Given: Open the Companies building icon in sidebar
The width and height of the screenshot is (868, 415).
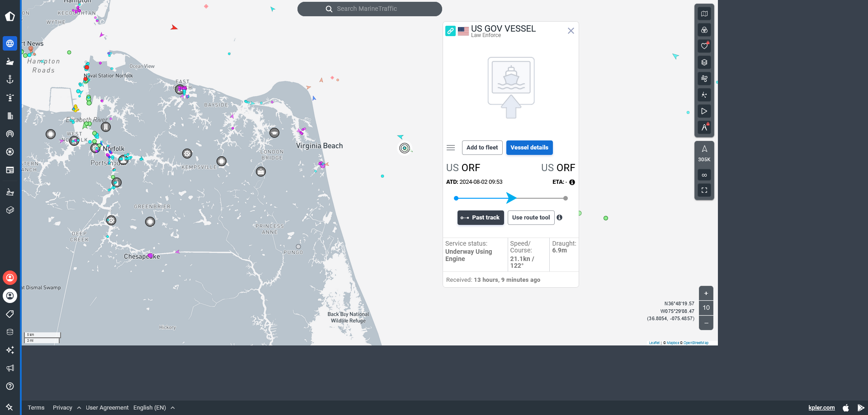Looking at the screenshot, I should 10,116.
